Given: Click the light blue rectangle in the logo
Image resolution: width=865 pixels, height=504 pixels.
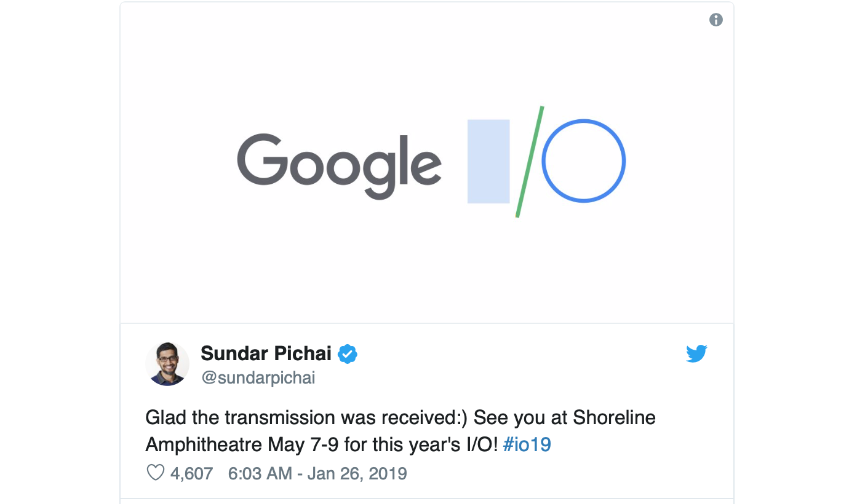Looking at the screenshot, I should pyautogui.click(x=488, y=161).
